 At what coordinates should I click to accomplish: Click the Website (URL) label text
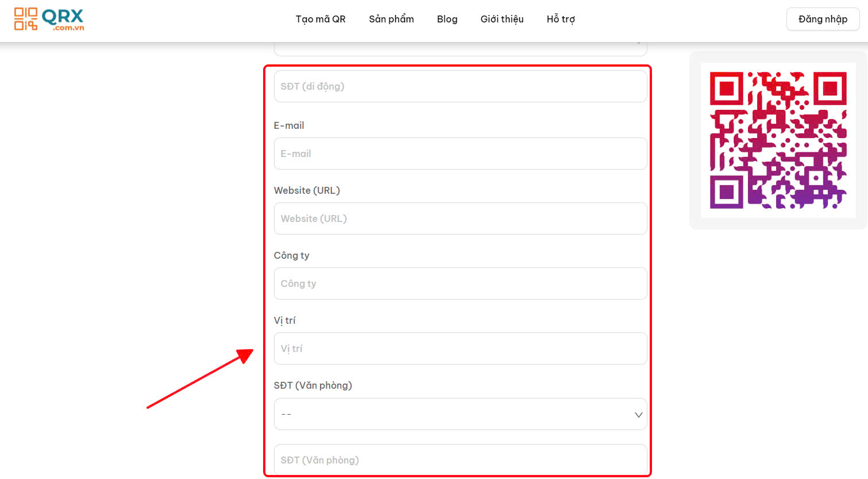(307, 190)
